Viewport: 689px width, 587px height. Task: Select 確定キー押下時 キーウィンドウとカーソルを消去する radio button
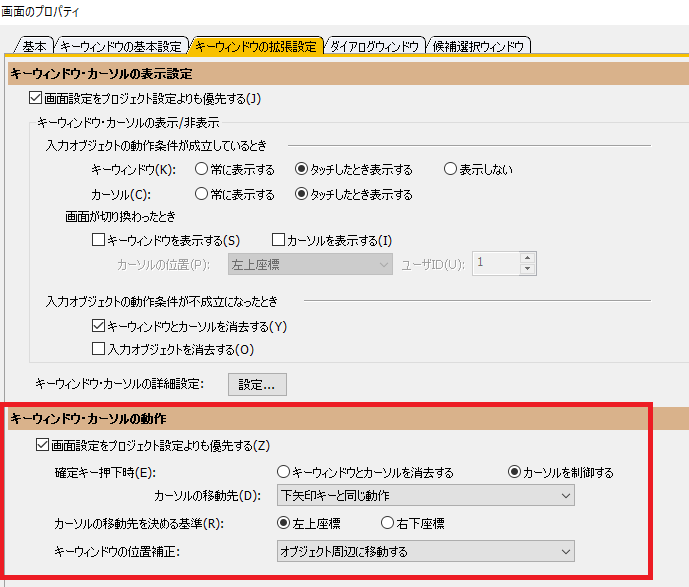pyautogui.click(x=283, y=472)
